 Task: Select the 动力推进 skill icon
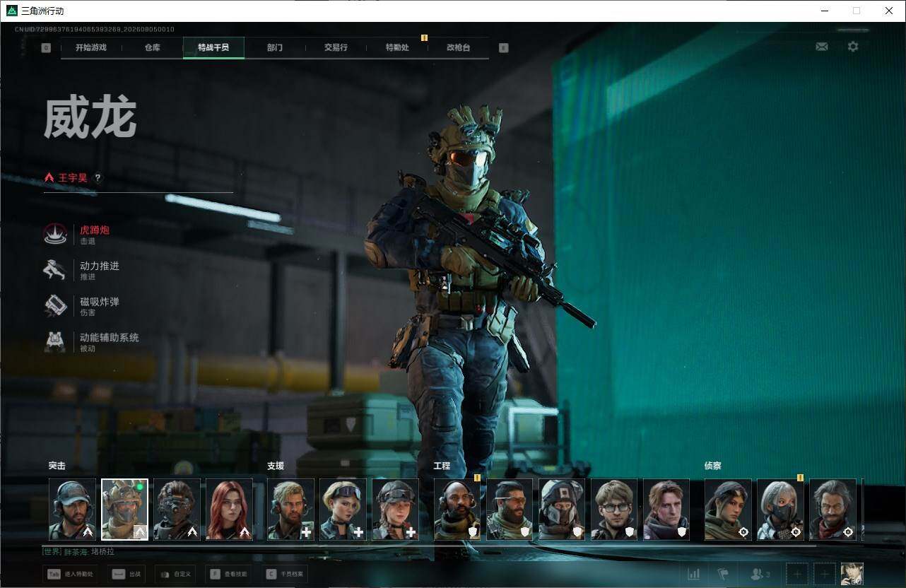click(x=55, y=270)
